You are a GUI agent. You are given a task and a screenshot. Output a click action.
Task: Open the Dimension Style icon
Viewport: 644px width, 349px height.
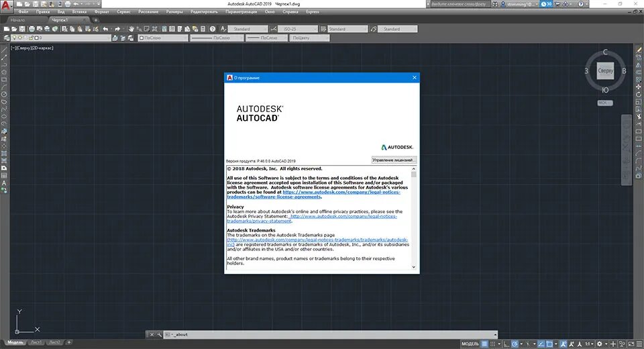tap(274, 29)
